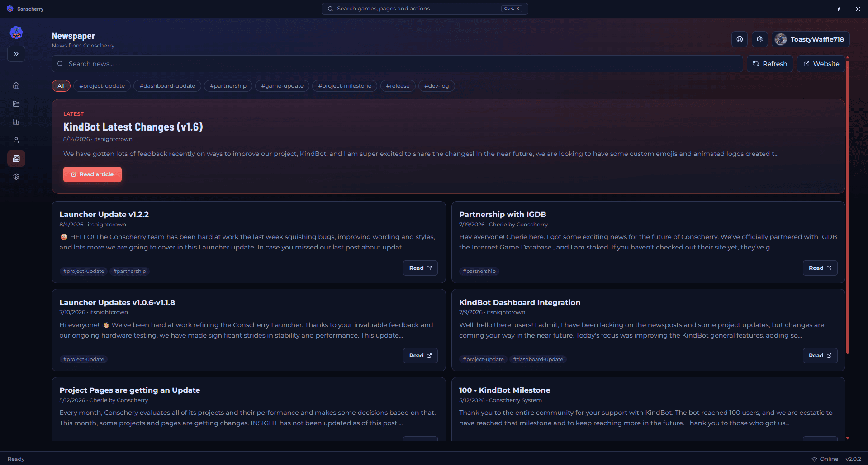Select the All filter chip
The height and width of the screenshot is (465, 868).
(x=61, y=86)
